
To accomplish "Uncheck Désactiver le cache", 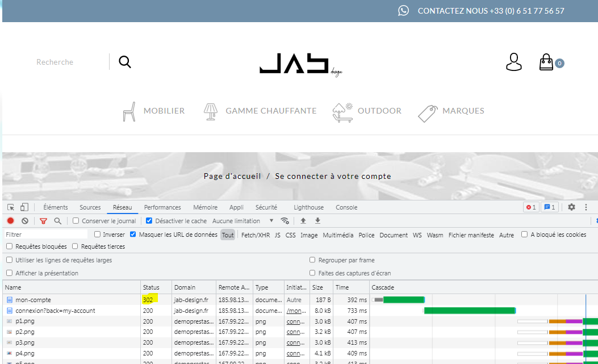I will pos(149,220).
